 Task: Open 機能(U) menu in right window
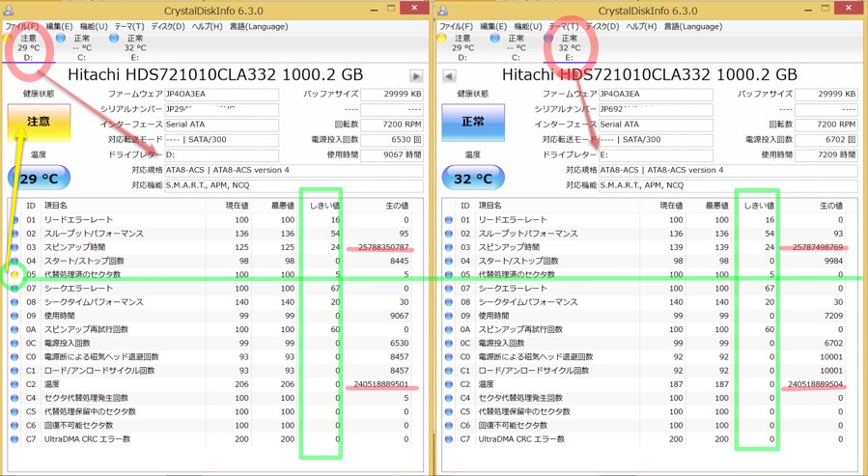(527, 27)
